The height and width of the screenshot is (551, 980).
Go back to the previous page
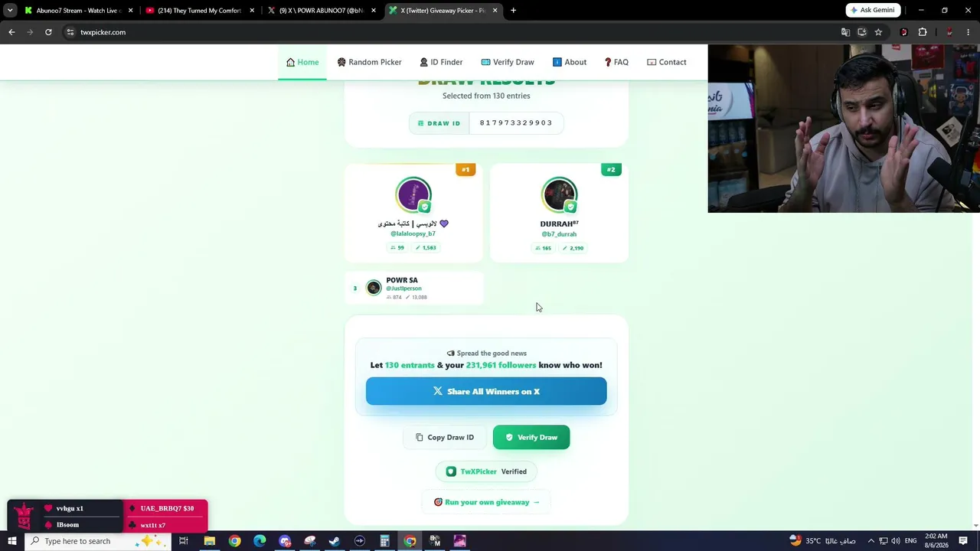pyautogui.click(x=11, y=32)
